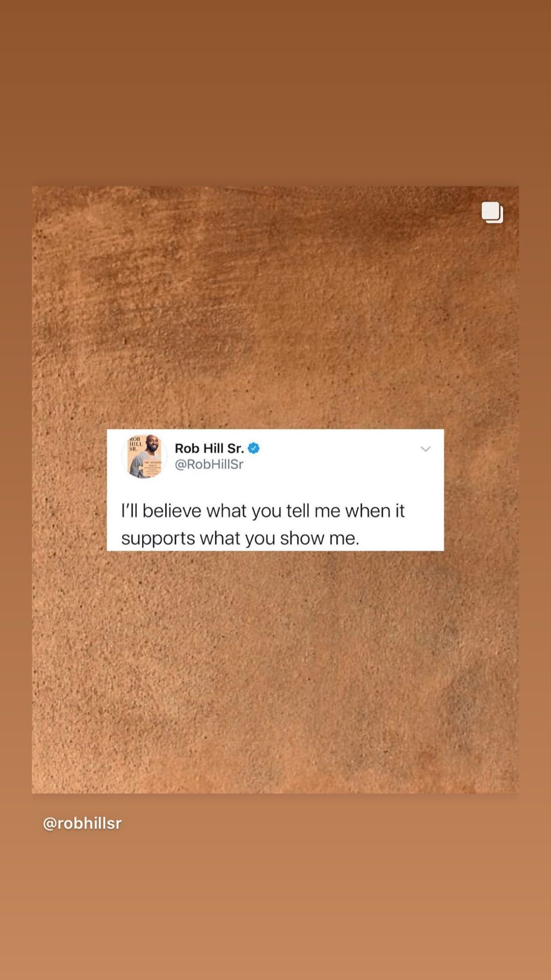The image size is (551, 980).
Task: Tap the plain brown story background above post
Action: click(275, 92)
